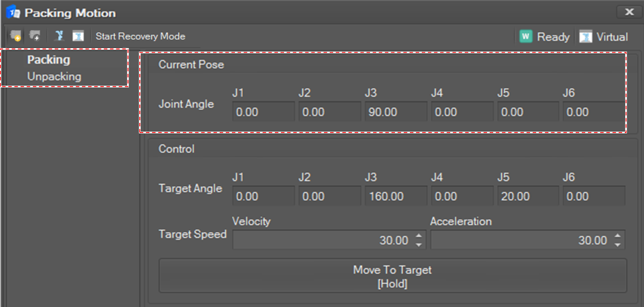
Task: Select Unpacking in the left list
Action: (54, 77)
